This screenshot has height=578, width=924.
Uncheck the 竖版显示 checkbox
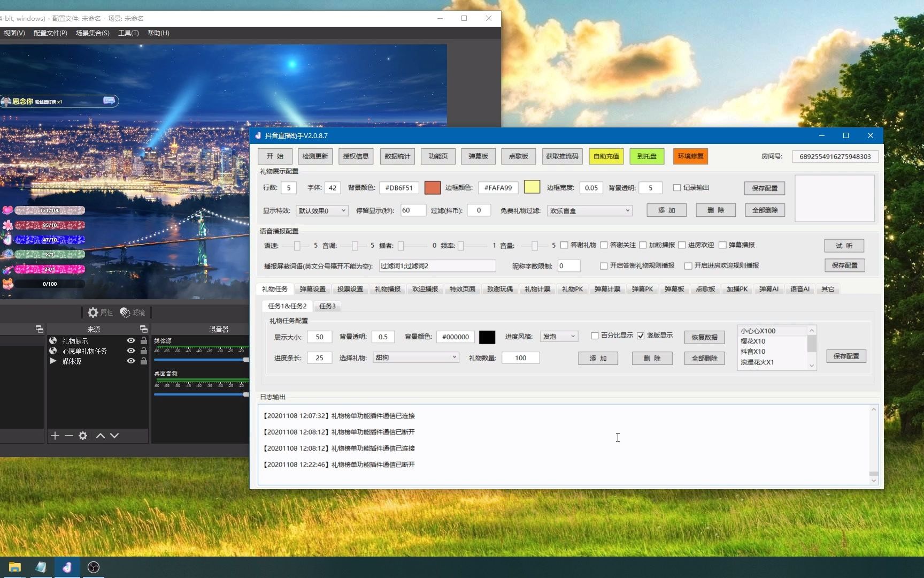pyautogui.click(x=641, y=336)
